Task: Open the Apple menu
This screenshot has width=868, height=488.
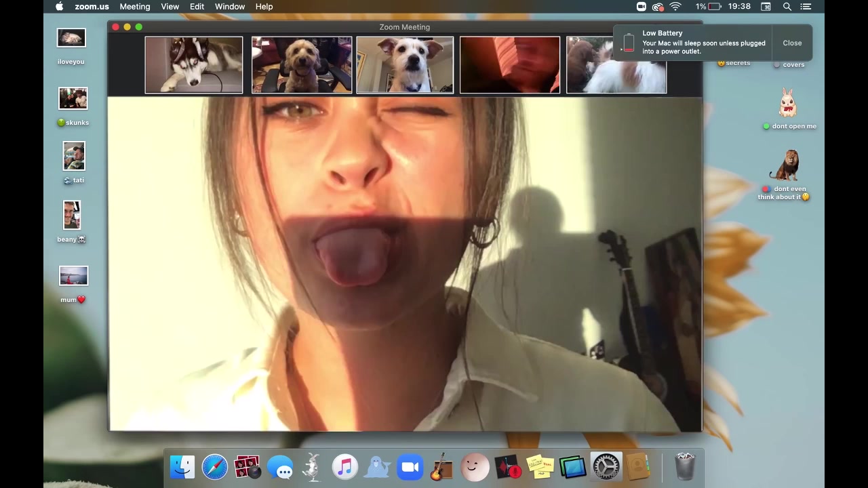Action: pos(59,7)
